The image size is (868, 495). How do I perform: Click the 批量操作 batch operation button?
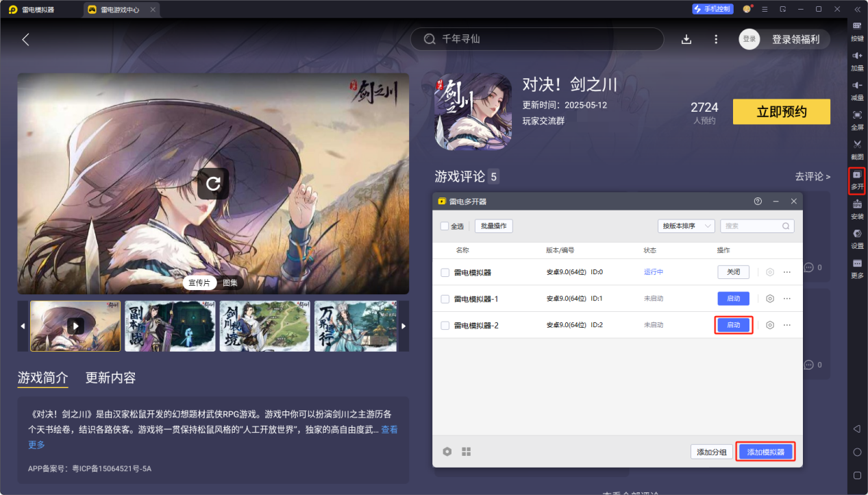point(493,226)
